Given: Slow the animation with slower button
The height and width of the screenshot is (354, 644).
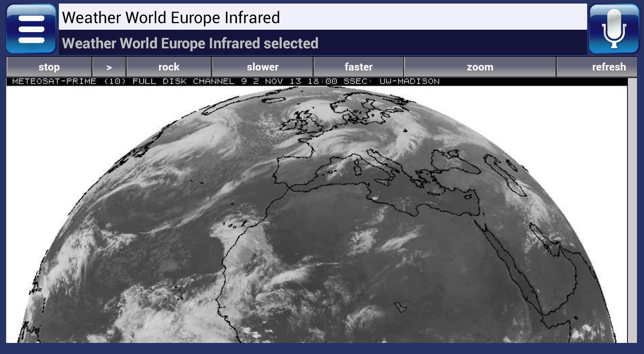Looking at the screenshot, I should [263, 67].
